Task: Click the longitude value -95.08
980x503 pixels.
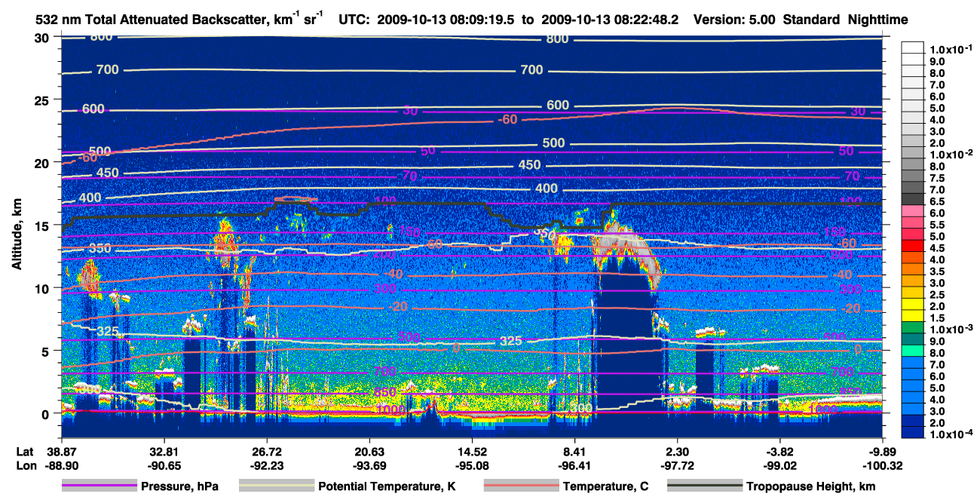Action: 472,466
